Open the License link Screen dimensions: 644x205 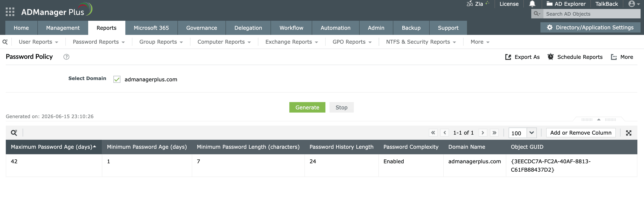509,4
